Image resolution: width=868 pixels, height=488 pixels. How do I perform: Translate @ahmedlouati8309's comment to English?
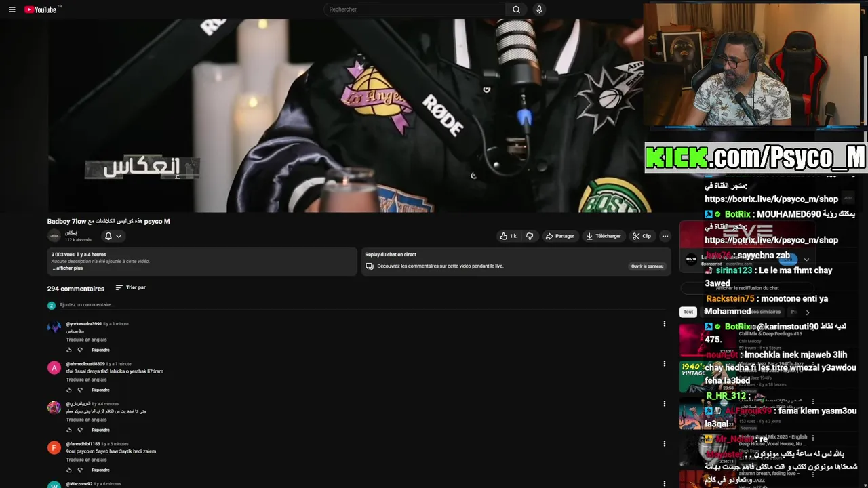point(86,380)
